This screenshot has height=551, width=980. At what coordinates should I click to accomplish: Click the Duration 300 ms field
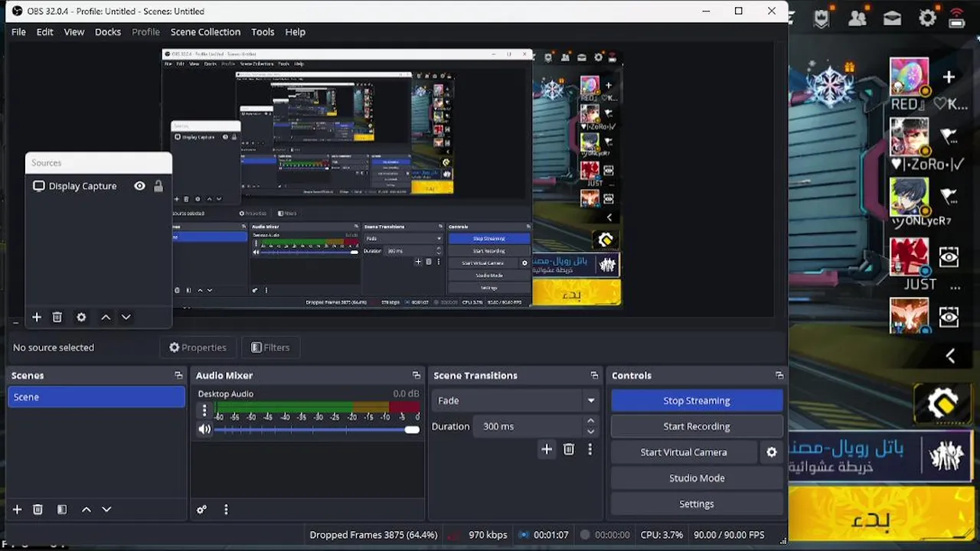(528, 426)
